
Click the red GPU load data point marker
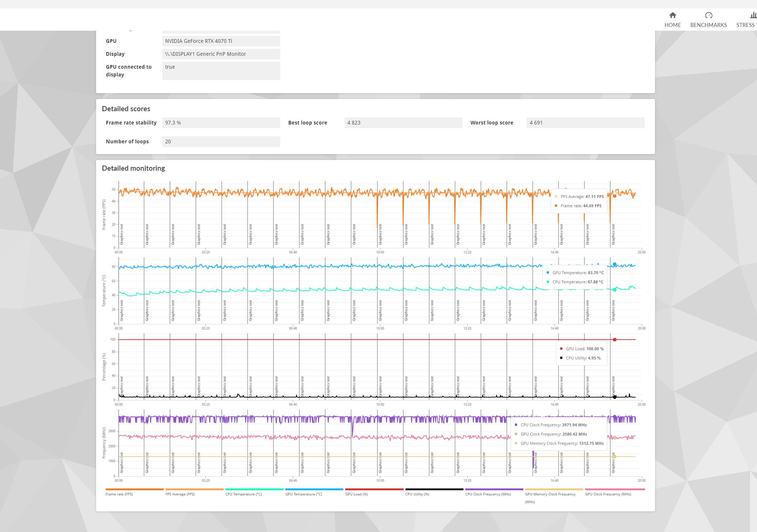pyautogui.click(x=615, y=340)
